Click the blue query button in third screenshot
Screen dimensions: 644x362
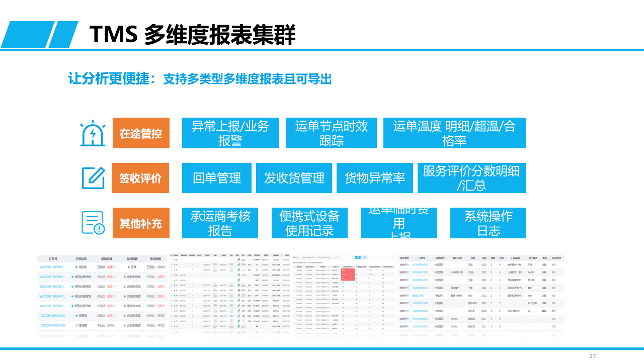pyautogui.click(x=358, y=257)
